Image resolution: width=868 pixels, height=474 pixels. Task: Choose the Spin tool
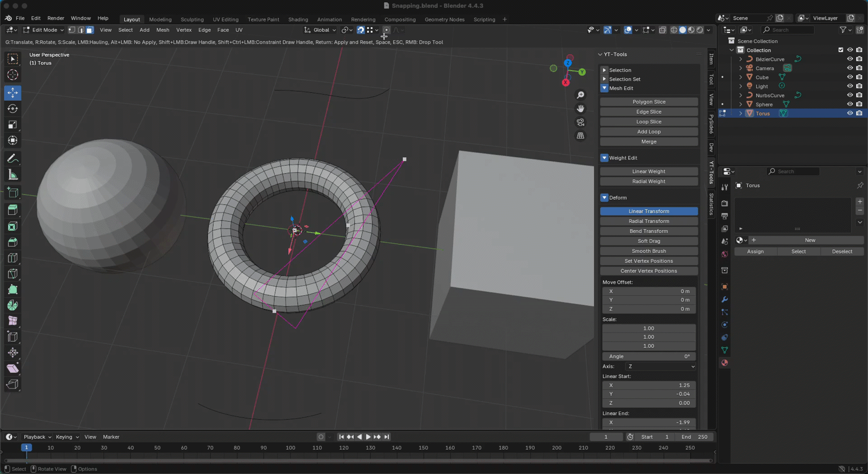(12, 305)
